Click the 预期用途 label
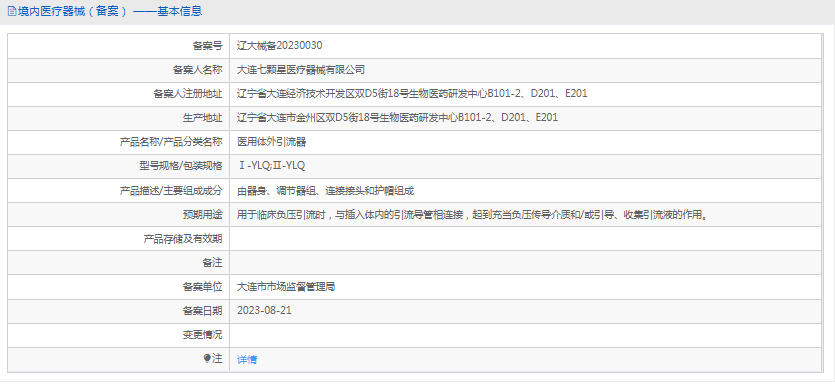 tap(202, 215)
